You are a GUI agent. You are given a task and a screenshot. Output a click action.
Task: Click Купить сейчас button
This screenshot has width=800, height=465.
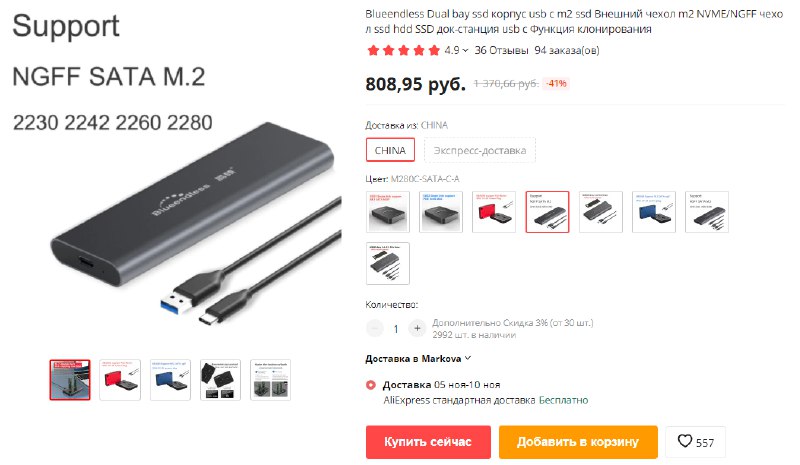click(428, 442)
